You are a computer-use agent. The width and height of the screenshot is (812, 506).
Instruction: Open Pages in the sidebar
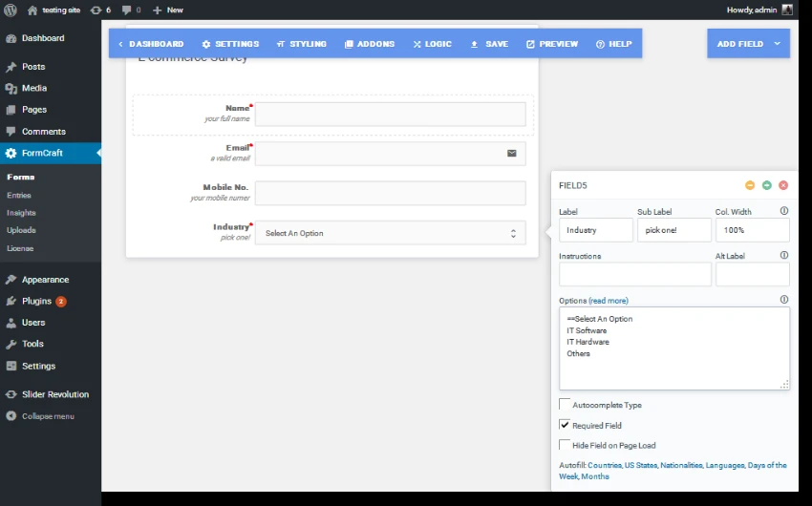pyautogui.click(x=51, y=110)
